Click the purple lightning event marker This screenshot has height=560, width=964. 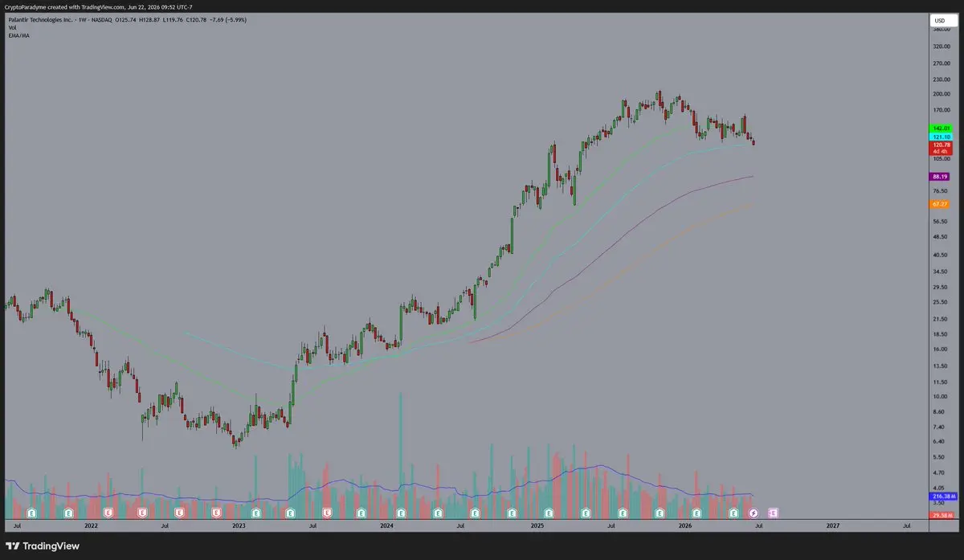754,512
